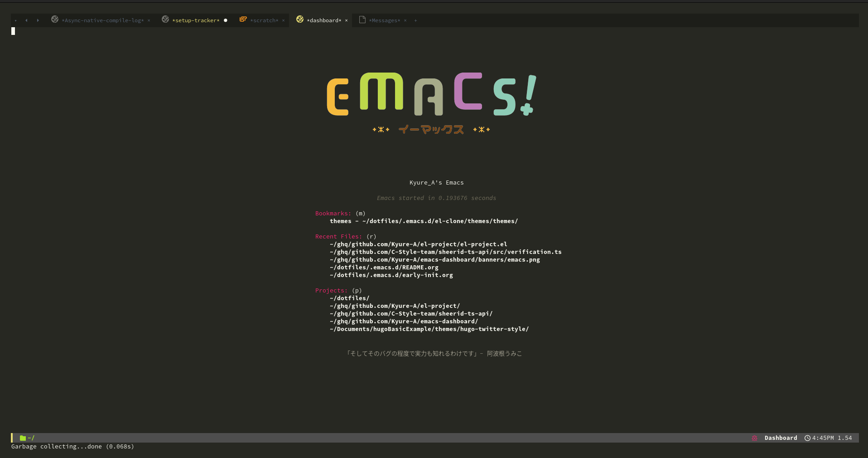The height and width of the screenshot is (458, 868).
Task: Switch to the *Async-native-compile-log* tab
Action: coord(103,20)
